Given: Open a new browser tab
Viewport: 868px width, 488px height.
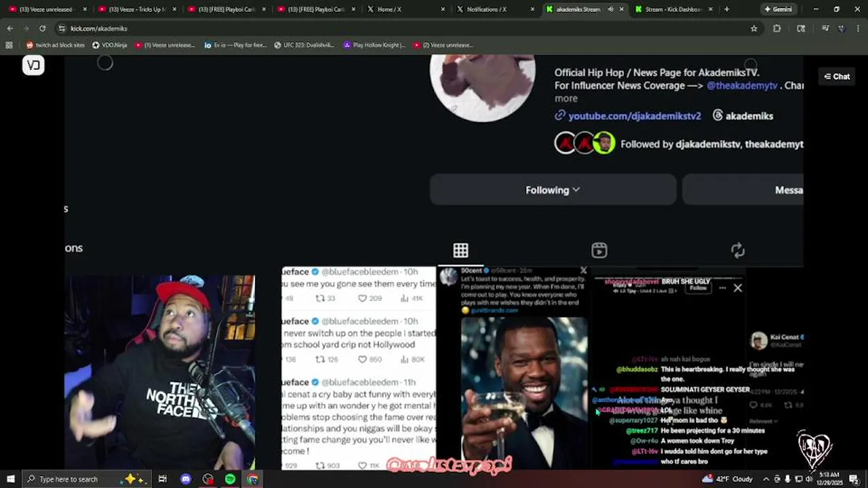Looking at the screenshot, I should point(726,9).
